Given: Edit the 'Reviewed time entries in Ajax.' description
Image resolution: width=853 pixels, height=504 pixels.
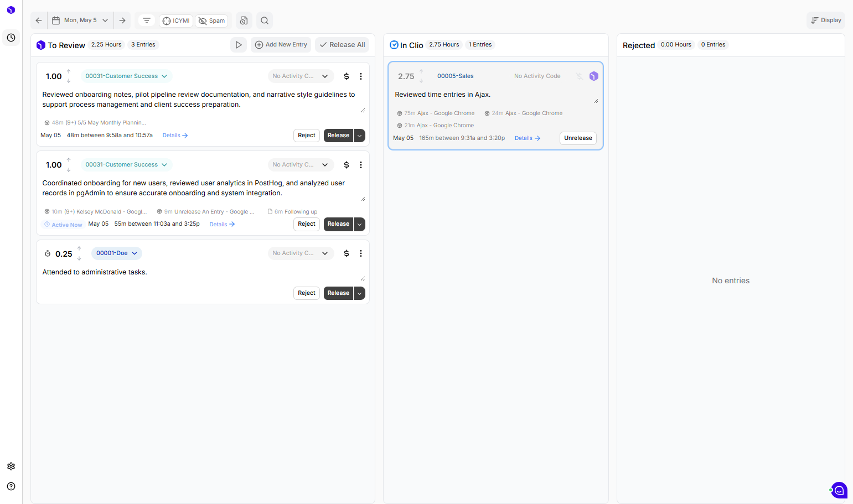Looking at the screenshot, I should (496, 95).
